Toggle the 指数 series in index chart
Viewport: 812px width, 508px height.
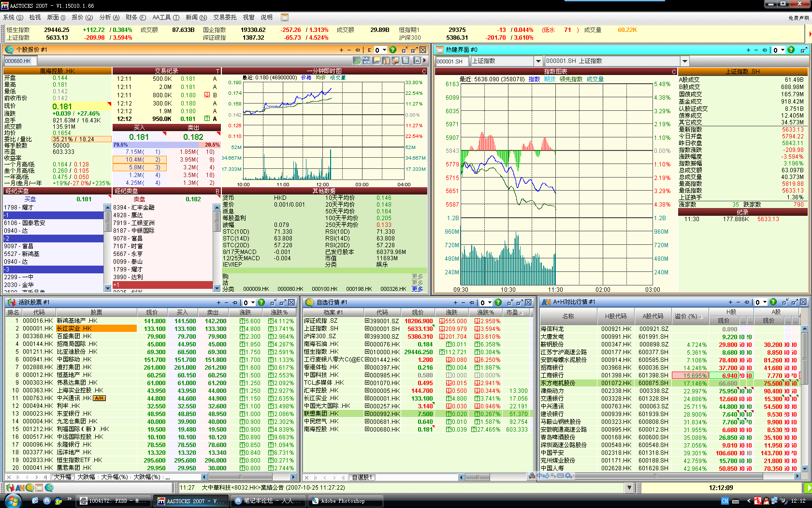534,79
